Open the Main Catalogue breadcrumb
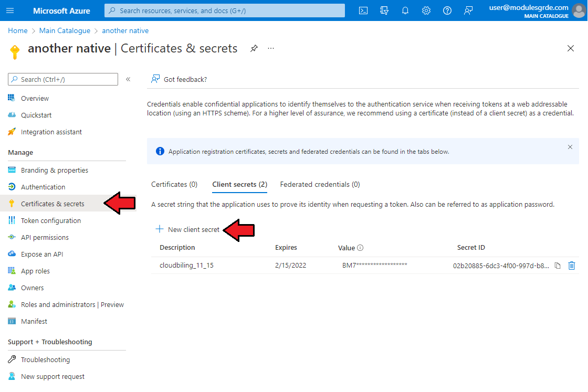 click(65, 31)
